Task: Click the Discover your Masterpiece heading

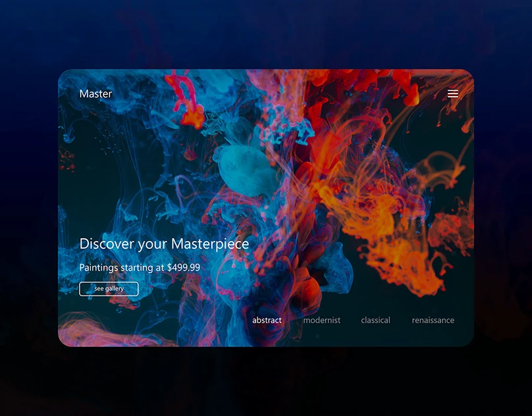Action: [164, 244]
